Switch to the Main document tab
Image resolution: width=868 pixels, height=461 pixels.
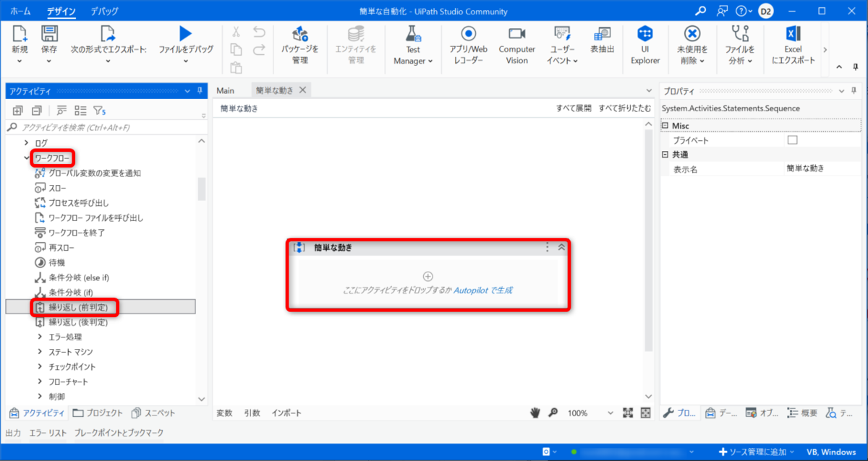(226, 90)
